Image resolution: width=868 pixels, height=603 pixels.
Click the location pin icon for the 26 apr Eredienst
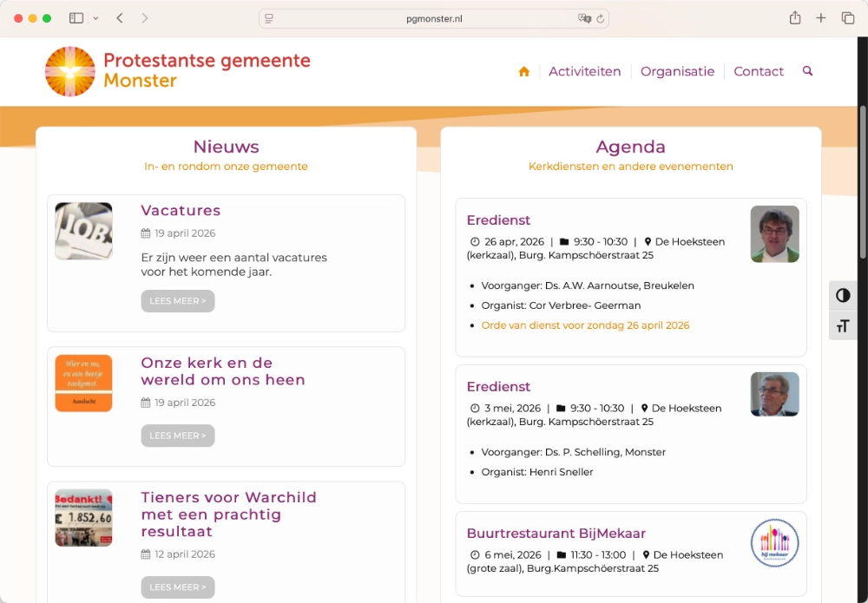[647, 241]
